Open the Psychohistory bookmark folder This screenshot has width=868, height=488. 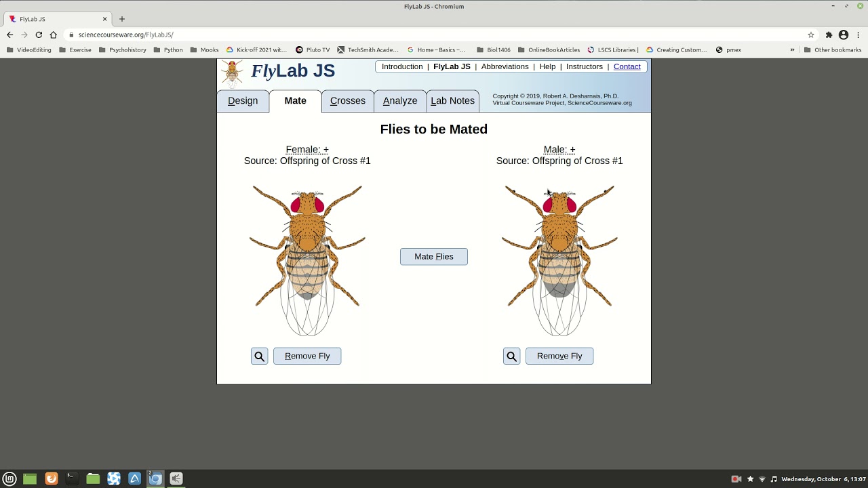pyautogui.click(x=122, y=49)
